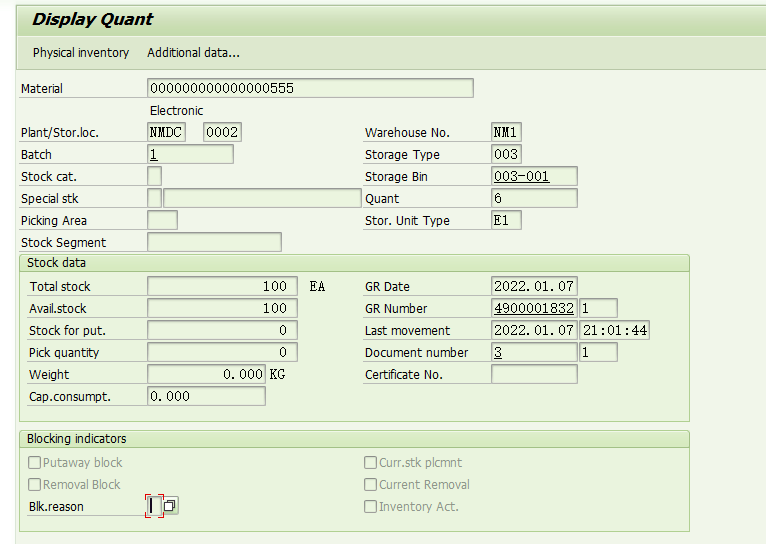Click the GR Number item field

click(x=598, y=308)
